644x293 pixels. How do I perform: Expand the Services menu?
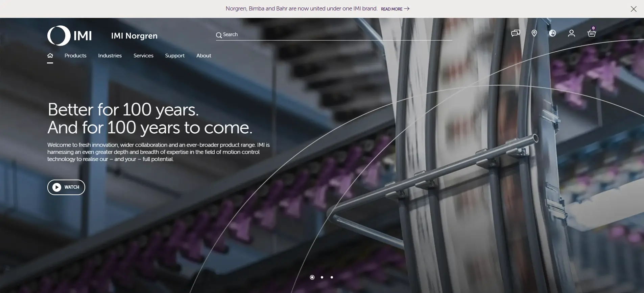point(143,56)
